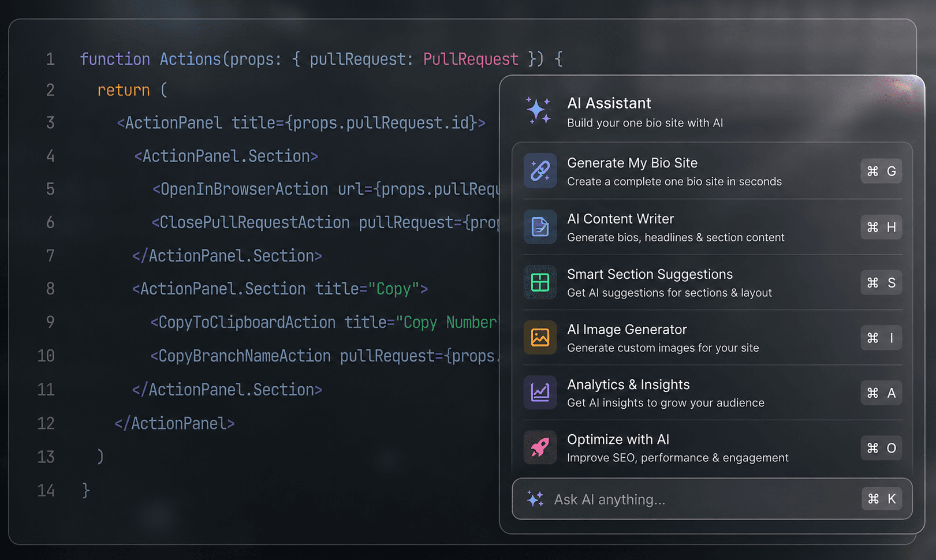Focus the Ask AI anything input

[x=712, y=499]
